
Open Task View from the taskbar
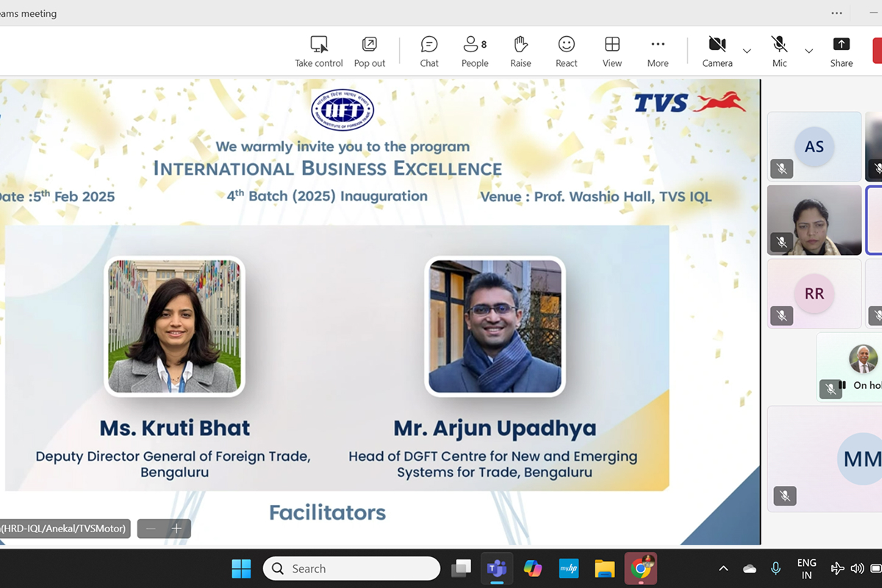(x=461, y=568)
